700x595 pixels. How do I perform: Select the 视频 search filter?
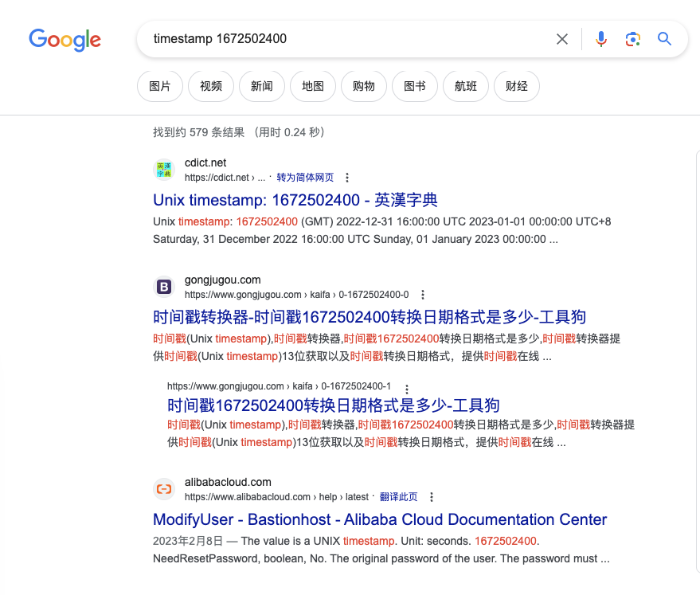click(x=210, y=86)
